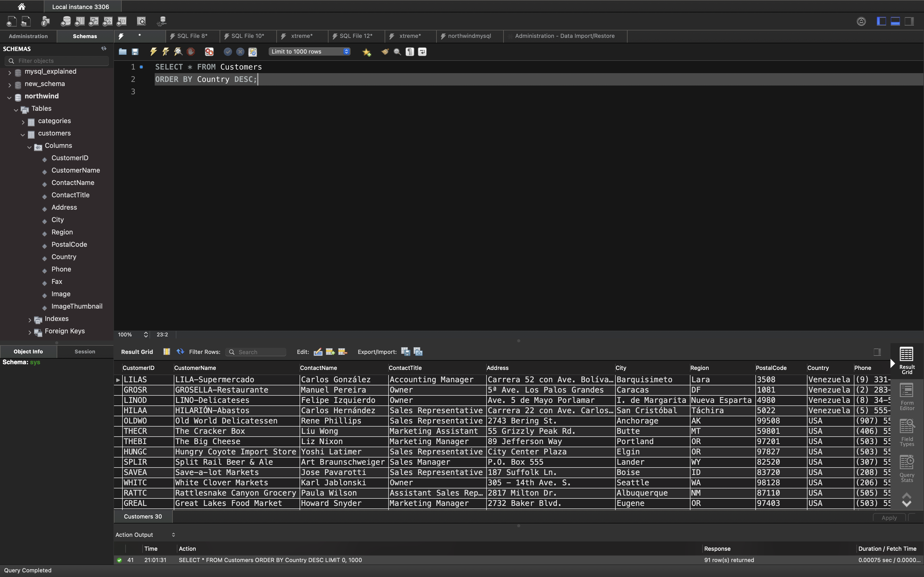This screenshot has height=577, width=924.
Task: Open the northwindmysql query tab
Action: [x=469, y=36]
